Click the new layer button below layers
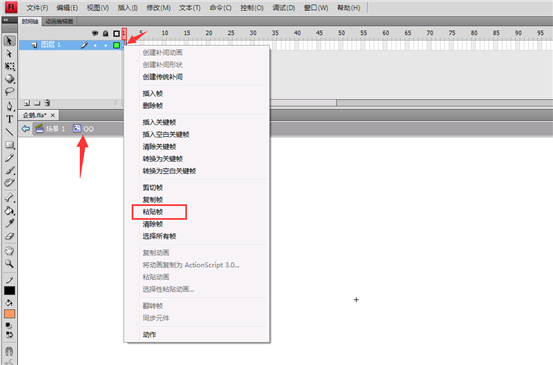This screenshot has width=553, height=365. [x=26, y=103]
